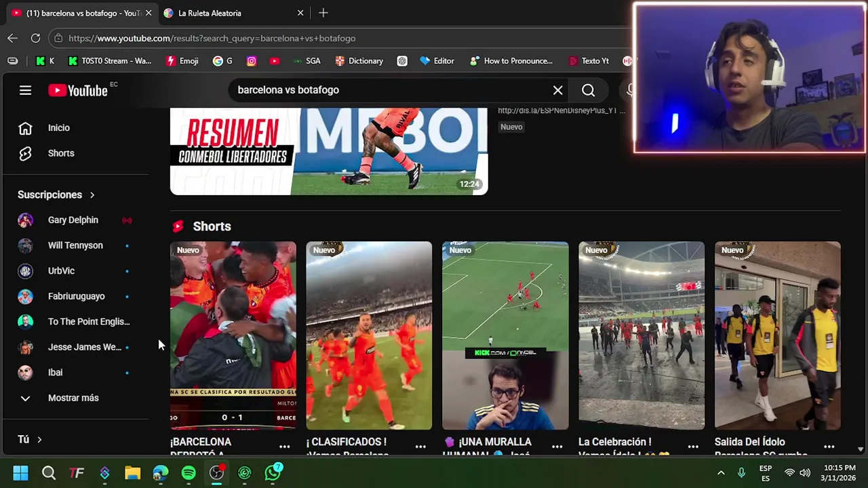The height and width of the screenshot is (488, 868).
Task: Open Will Tennyson channel subscription
Action: 76,245
